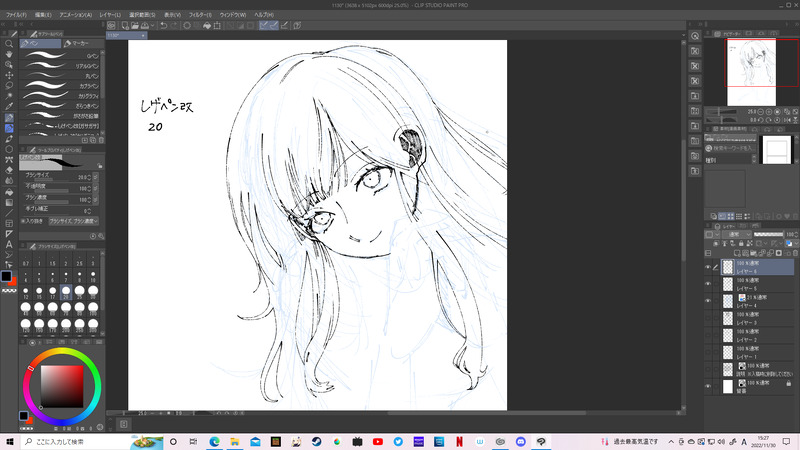800x450 pixels.
Task: Choose the カリグラフィ sub tool
Action: tap(60, 95)
